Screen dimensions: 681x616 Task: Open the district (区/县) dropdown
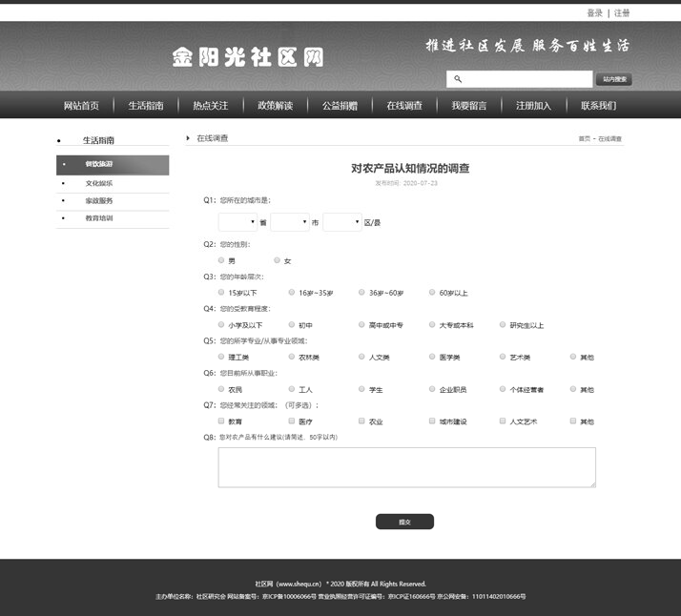point(342,222)
